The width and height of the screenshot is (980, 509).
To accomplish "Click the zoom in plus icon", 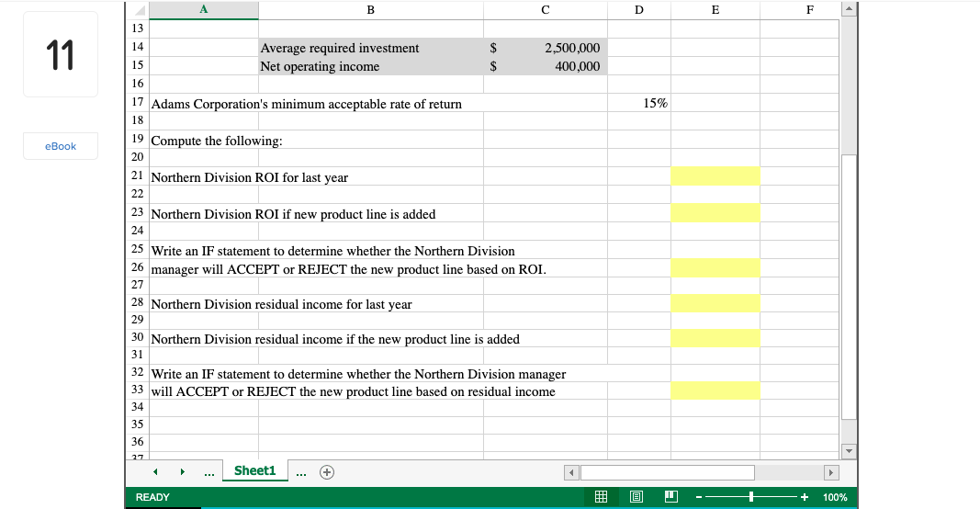I will click(804, 497).
